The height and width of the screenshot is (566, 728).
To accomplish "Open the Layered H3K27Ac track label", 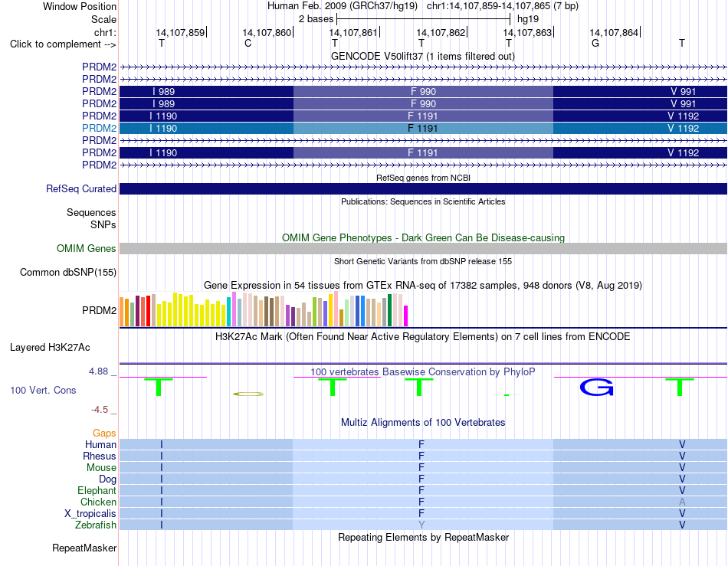I will tap(50, 348).
